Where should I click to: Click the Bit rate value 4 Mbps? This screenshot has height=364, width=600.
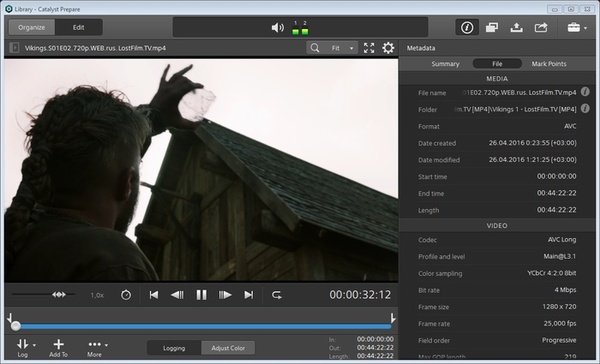point(565,290)
